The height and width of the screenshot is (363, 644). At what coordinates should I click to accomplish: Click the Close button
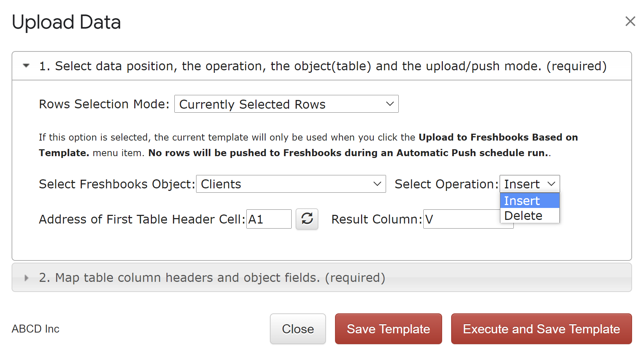pos(298,329)
